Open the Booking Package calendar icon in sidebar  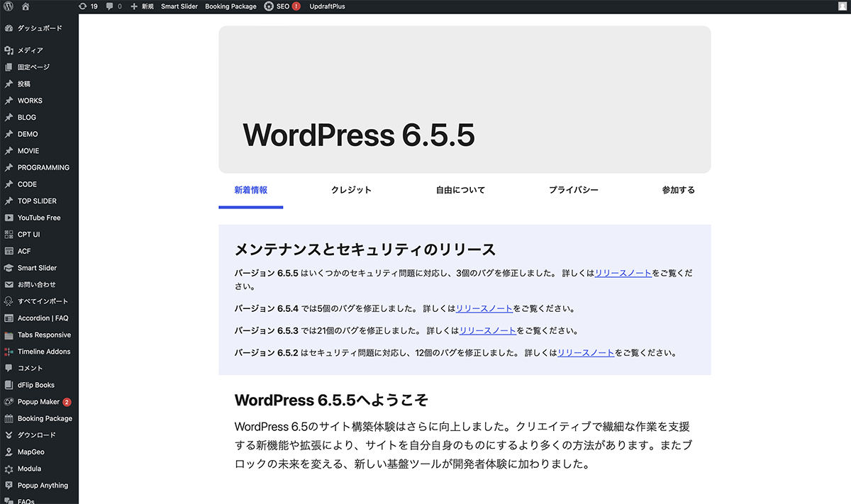point(9,418)
